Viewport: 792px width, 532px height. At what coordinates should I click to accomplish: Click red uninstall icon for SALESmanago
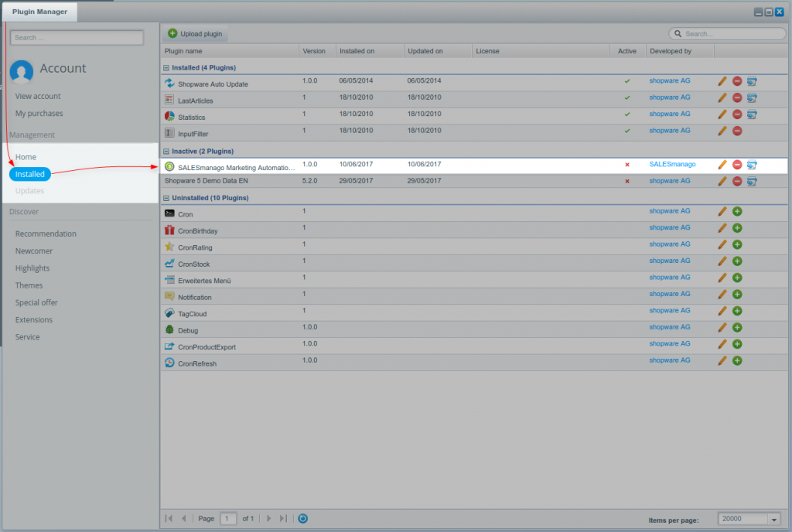point(737,165)
